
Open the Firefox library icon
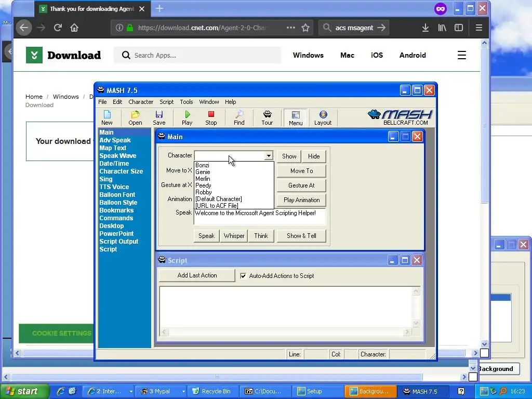(x=442, y=28)
